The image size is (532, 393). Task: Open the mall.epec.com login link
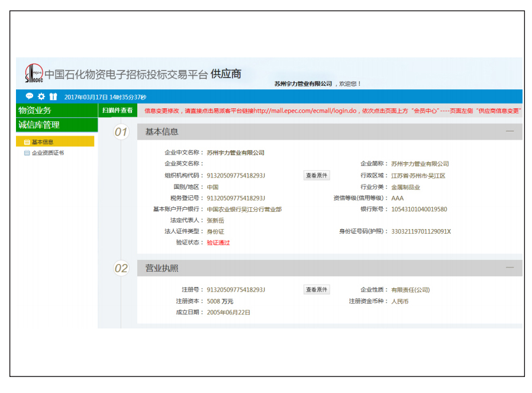point(305,111)
